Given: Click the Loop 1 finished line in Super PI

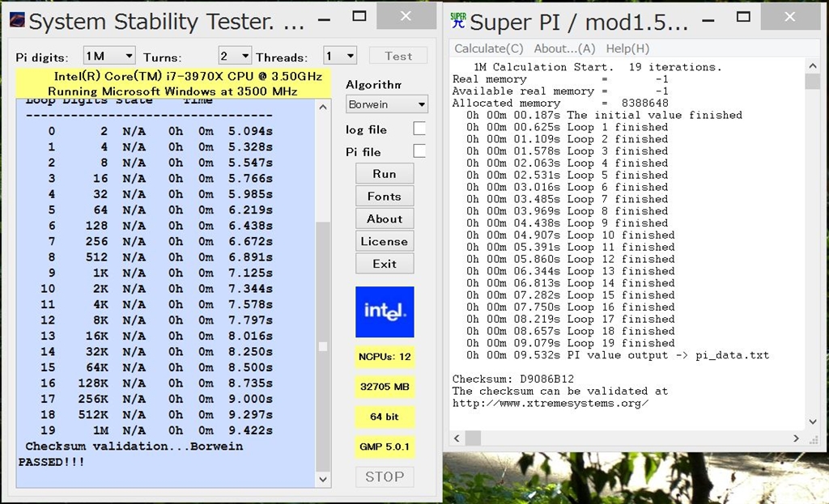Looking at the screenshot, I should coord(568,127).
